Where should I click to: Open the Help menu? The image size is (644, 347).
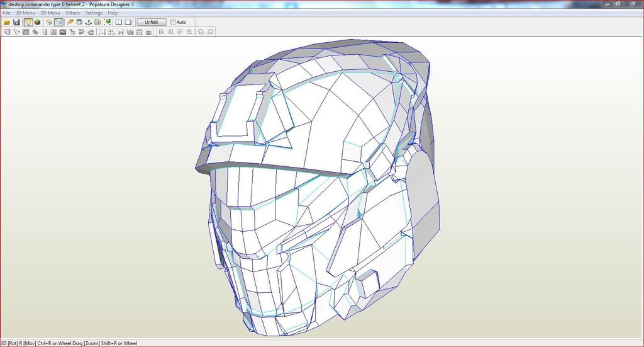[113, 13]
